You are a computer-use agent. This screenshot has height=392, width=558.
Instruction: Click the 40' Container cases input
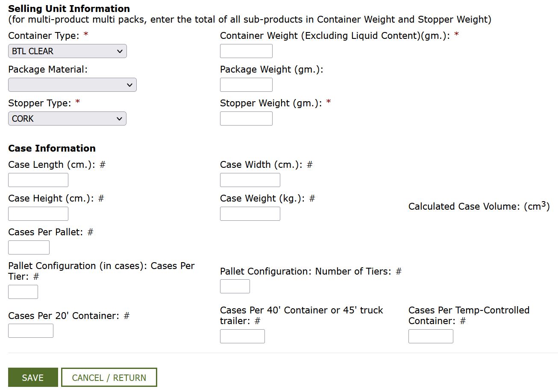click(x=242, y=336)
